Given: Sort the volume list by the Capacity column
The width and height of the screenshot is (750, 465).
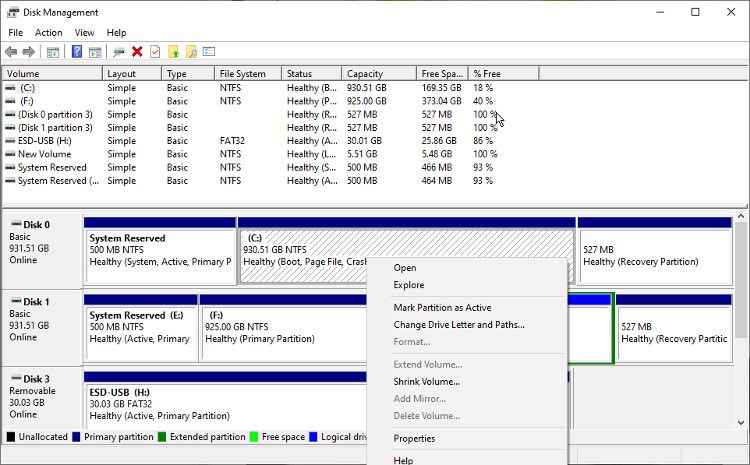Looking at the screenshot, I should [x=377, y=74].
